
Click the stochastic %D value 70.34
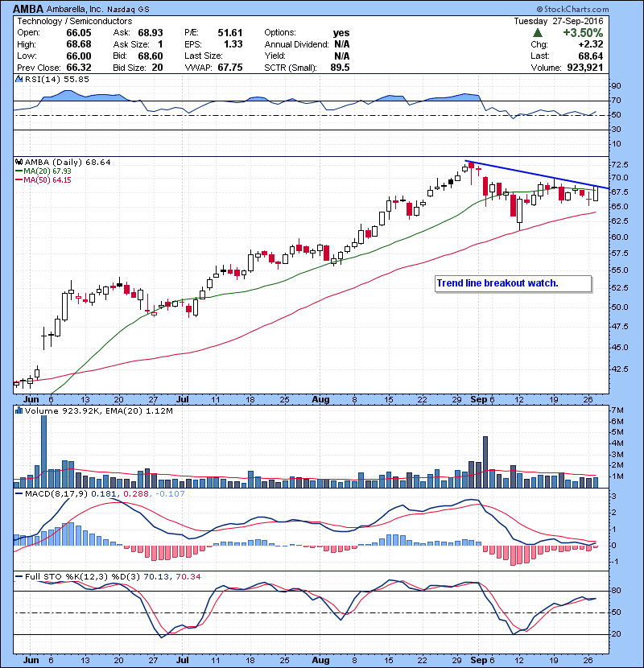coord(188,577)
